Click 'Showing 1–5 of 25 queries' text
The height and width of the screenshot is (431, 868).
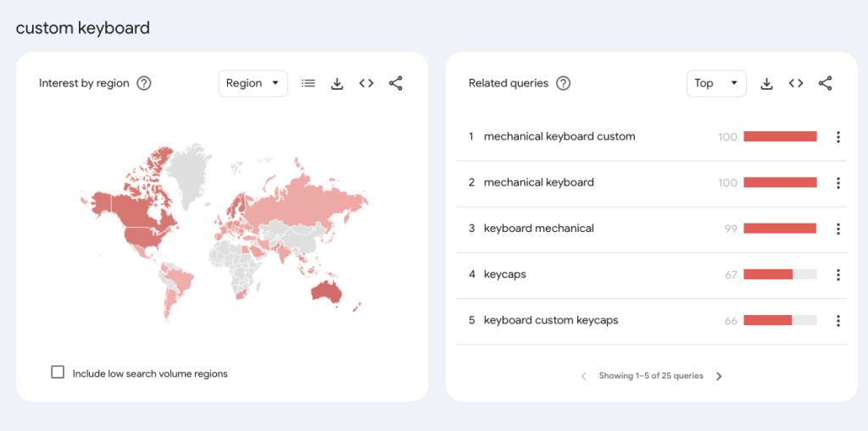point(651,376)
